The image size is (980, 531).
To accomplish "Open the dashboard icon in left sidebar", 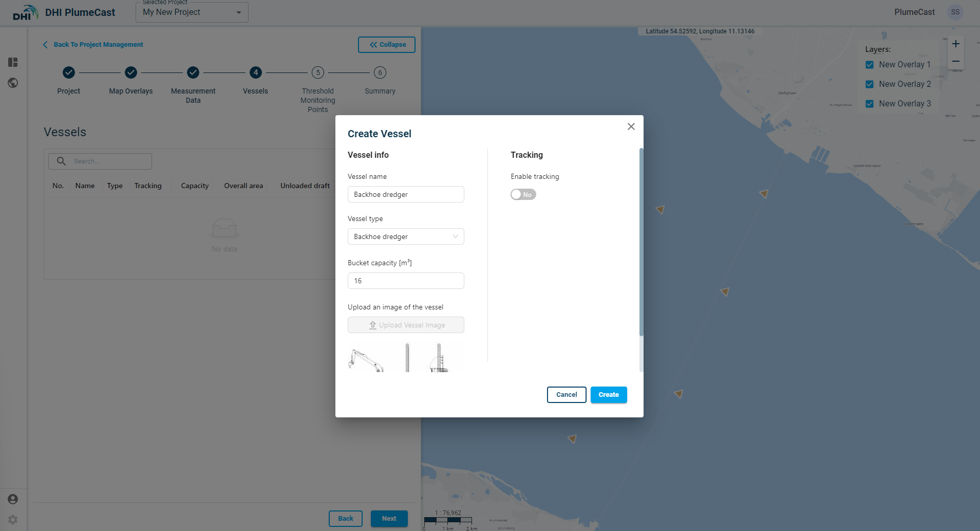I will (13, 62).
